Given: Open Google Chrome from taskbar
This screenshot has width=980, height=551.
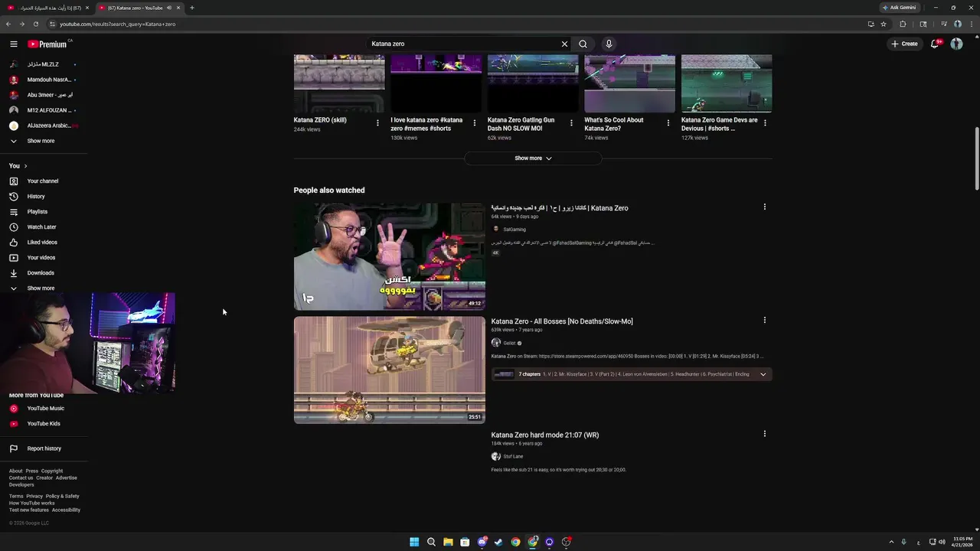Looking at the screenshot, I should tap(515, 542).
